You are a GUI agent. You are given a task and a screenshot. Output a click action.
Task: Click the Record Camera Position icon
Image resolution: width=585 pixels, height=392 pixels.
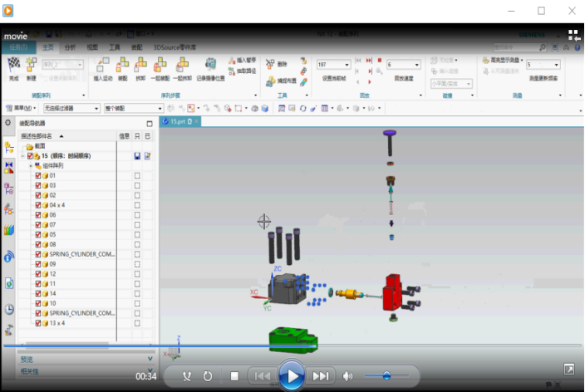[x=211, y=65]
